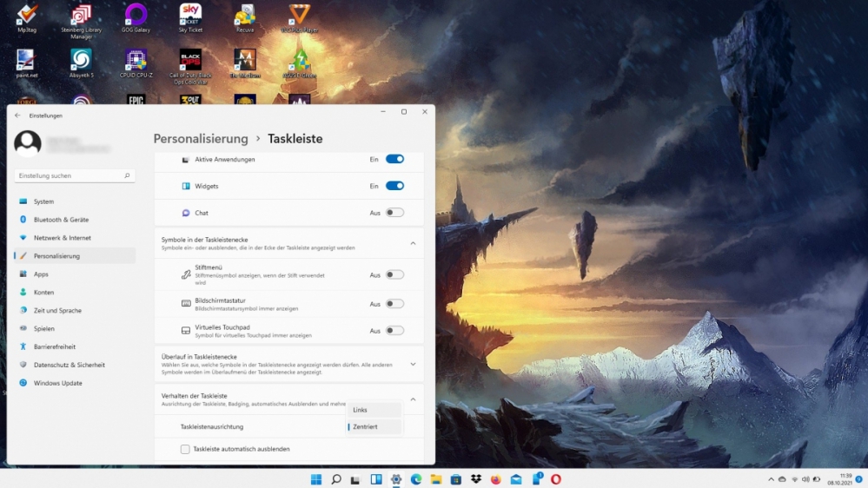
Task: Open Zeit und Sprache settings
Action: pos(75,310)
